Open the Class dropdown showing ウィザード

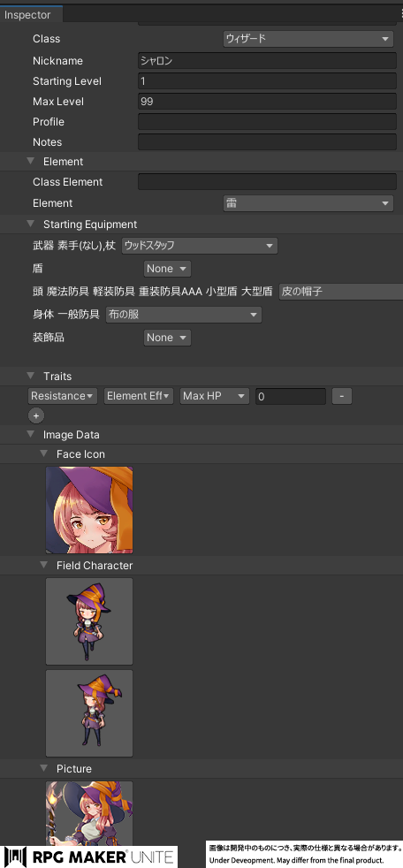(x=308, y=39)
